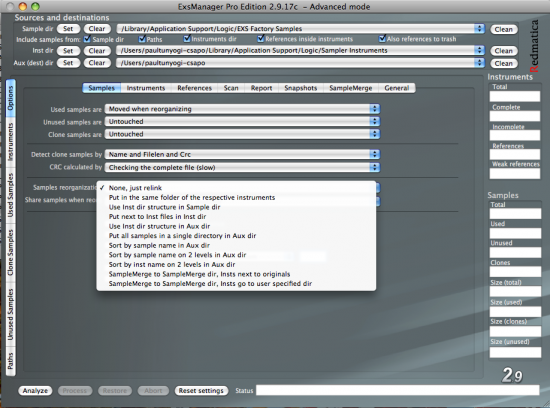Viewport: 550px width, 408px height.
Task: Click Set for Aux (dest) dir
Action: click(x=68, y=63)
